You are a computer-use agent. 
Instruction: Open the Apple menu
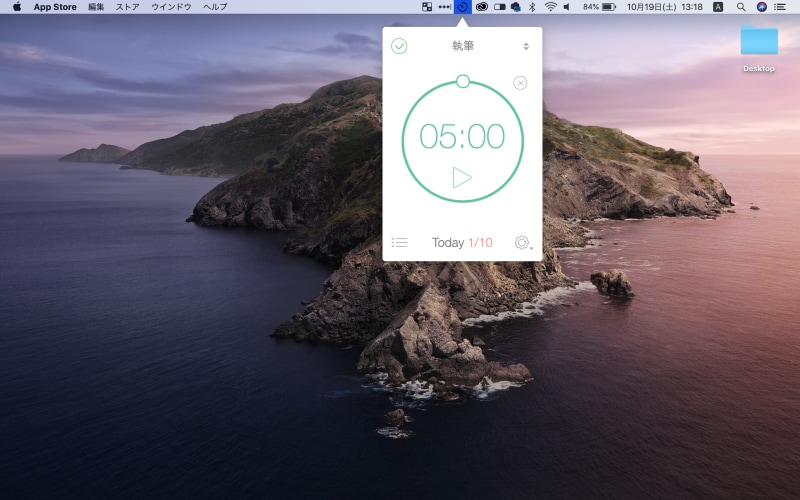16,7
